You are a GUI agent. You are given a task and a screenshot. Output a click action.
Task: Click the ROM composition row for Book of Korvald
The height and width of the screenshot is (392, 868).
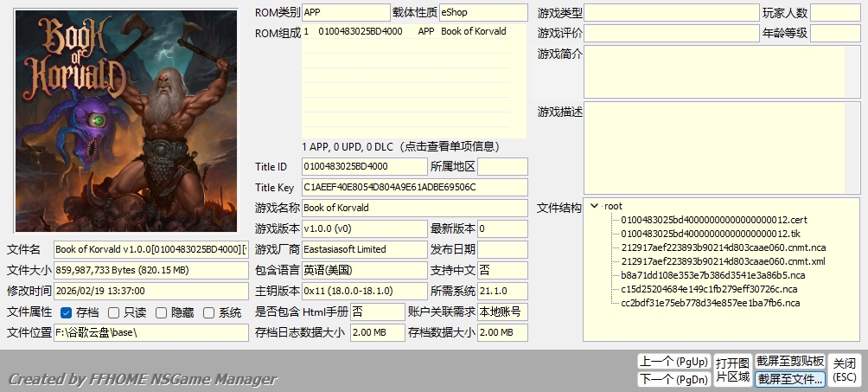[413, 31]
